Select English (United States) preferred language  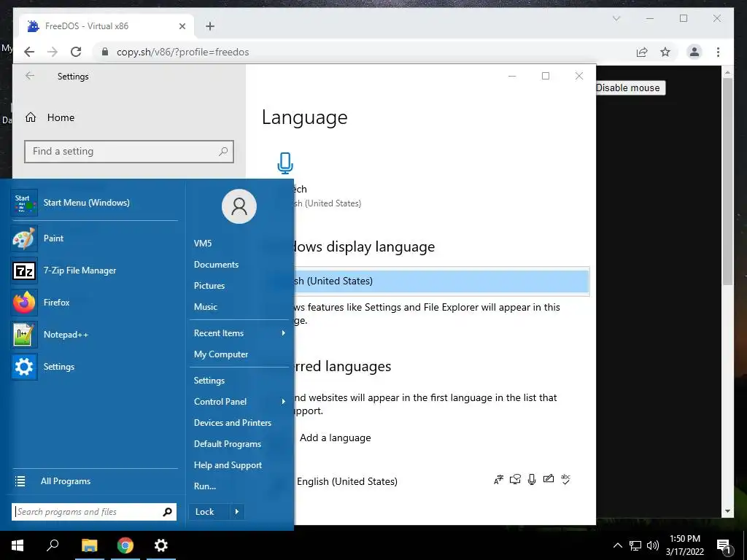[347, 481]
